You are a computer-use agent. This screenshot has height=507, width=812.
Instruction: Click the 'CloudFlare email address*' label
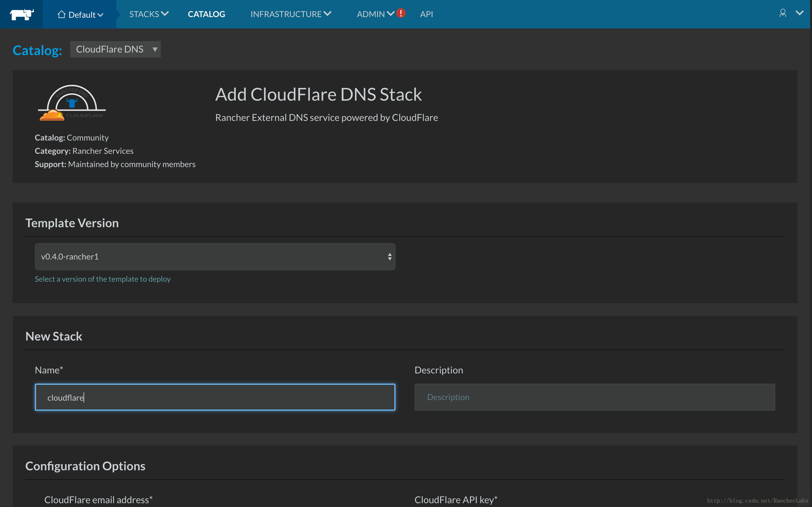(x=98, y=500)
